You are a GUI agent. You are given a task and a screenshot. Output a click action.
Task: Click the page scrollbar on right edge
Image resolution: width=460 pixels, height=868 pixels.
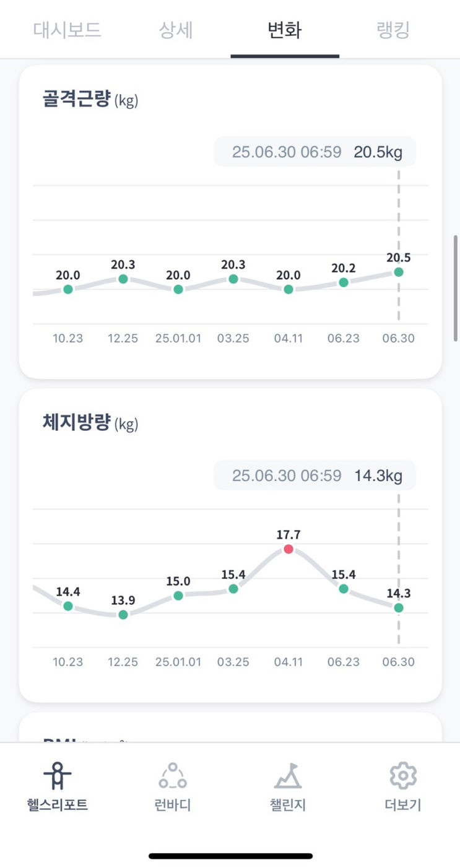(456, 287)
